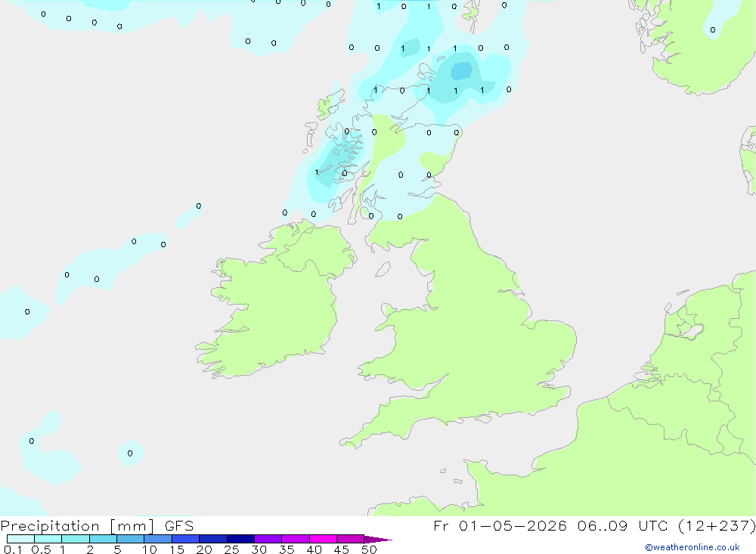Click the '0.5' legend scale label
Viewport: 756px width, 554px height.
point(41,549)
